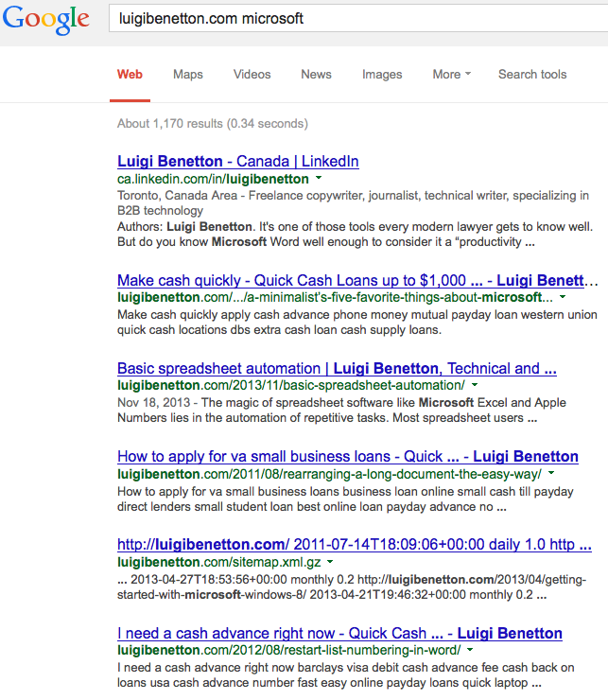
Task: Open How to apply for va small business loans result
Action: click(348, 456)
